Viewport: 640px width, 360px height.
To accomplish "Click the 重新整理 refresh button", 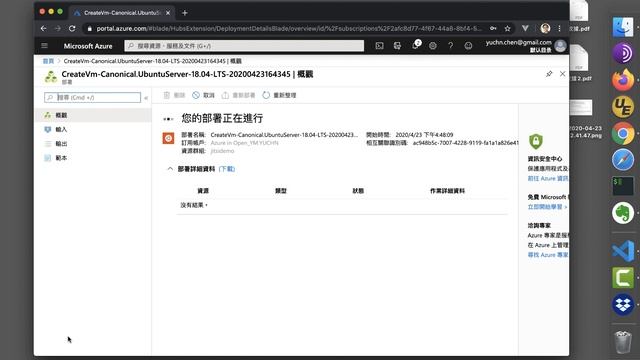I will pos(279,95).
